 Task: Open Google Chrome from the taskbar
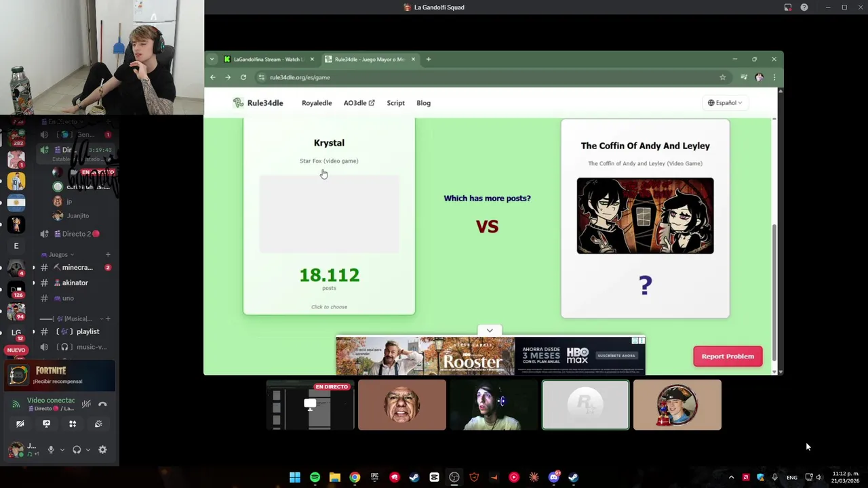(355, 477)
